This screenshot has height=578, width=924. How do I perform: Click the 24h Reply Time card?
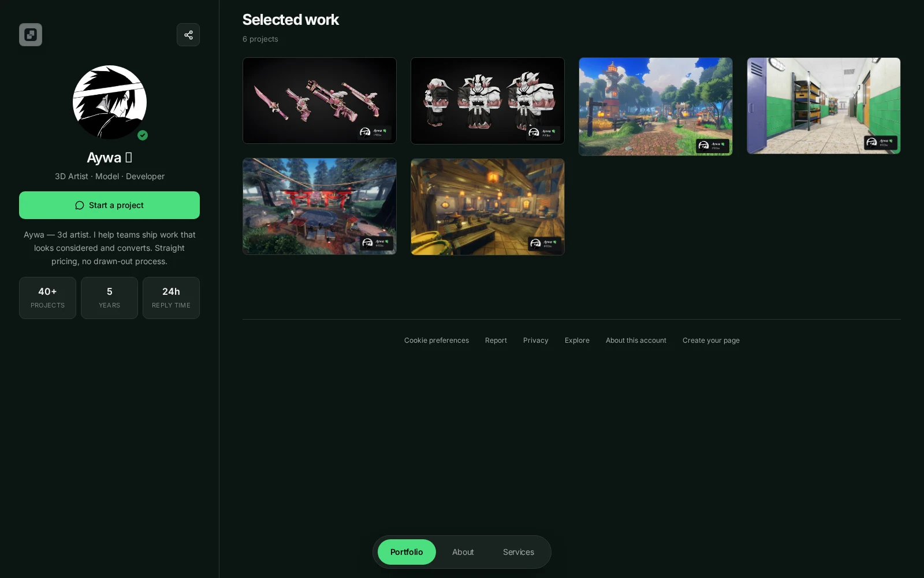[x=171, y=298]
